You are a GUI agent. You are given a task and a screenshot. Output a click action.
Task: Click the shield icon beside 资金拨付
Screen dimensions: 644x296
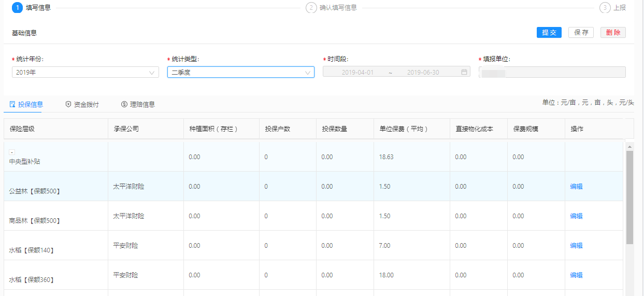point(68,104)
